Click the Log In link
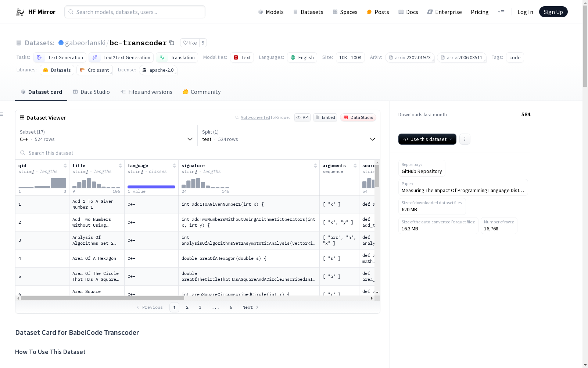This screenshot has width=588, height=368. pyautogui.click(x=525, y=12)
